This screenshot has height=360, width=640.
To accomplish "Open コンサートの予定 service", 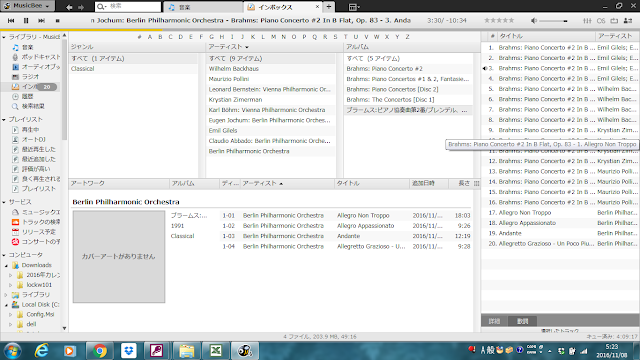I will coord(41,241).
